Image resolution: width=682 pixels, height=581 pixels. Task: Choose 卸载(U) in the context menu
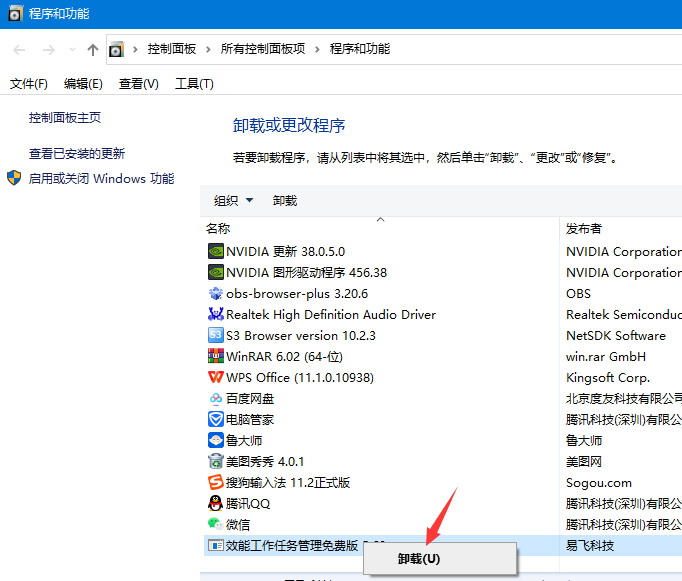coord(440,559)
